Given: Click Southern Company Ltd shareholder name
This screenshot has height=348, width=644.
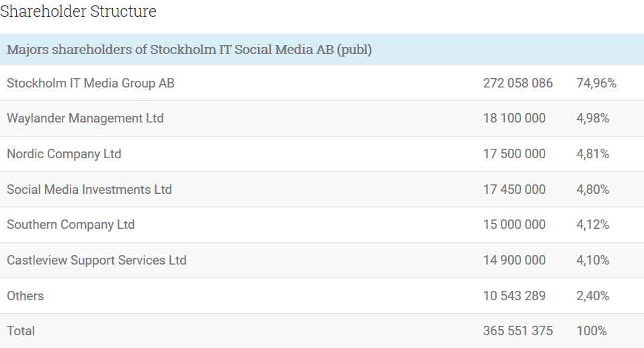Looking at the screenshot, I should pos(71,225).
